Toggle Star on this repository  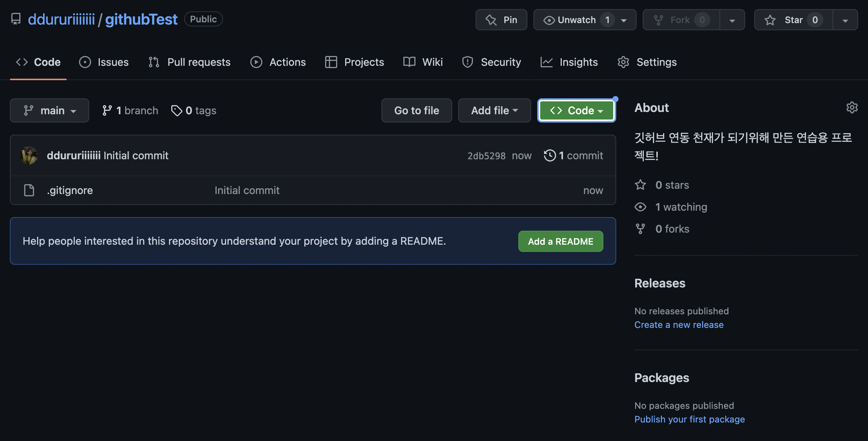pyautogui.click(x=793, y=20)
